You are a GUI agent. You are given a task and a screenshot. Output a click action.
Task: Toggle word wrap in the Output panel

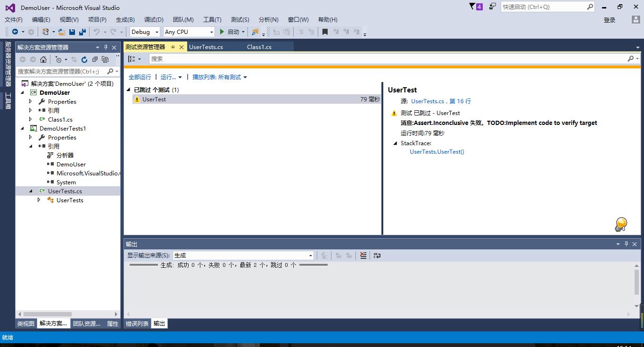point(377,256)
